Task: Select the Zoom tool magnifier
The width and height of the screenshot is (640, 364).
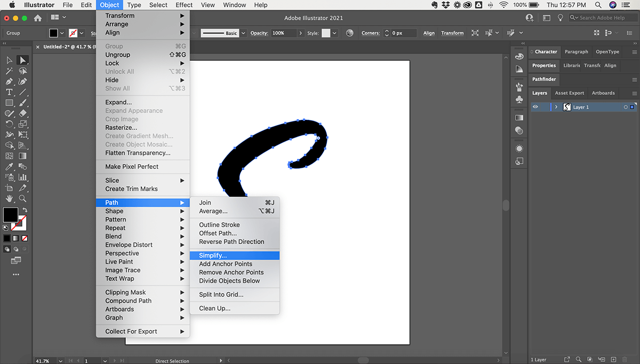Action: point(22,199)
